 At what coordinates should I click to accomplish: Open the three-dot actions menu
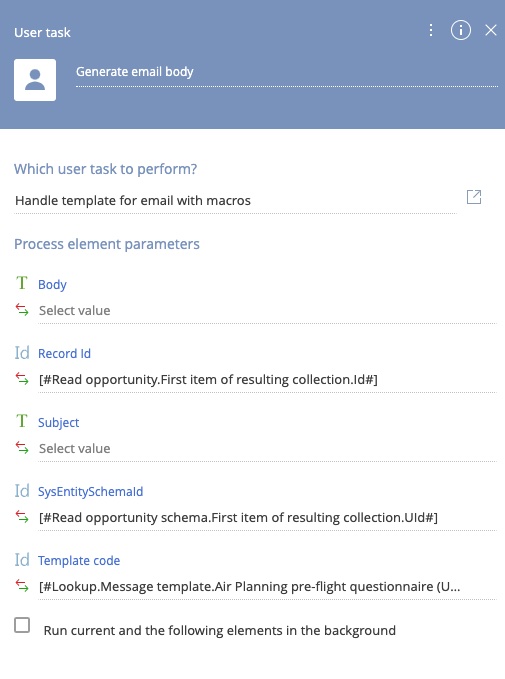tap(431, 30)
